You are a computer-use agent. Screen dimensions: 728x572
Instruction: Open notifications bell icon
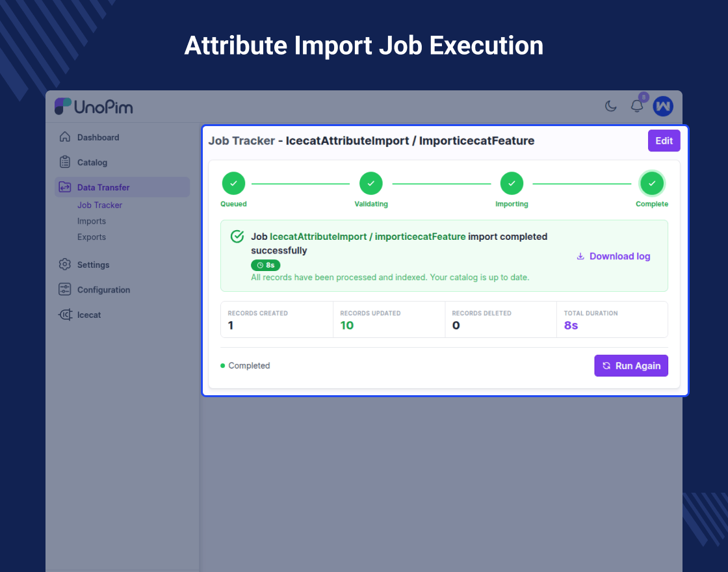(636, 107)
